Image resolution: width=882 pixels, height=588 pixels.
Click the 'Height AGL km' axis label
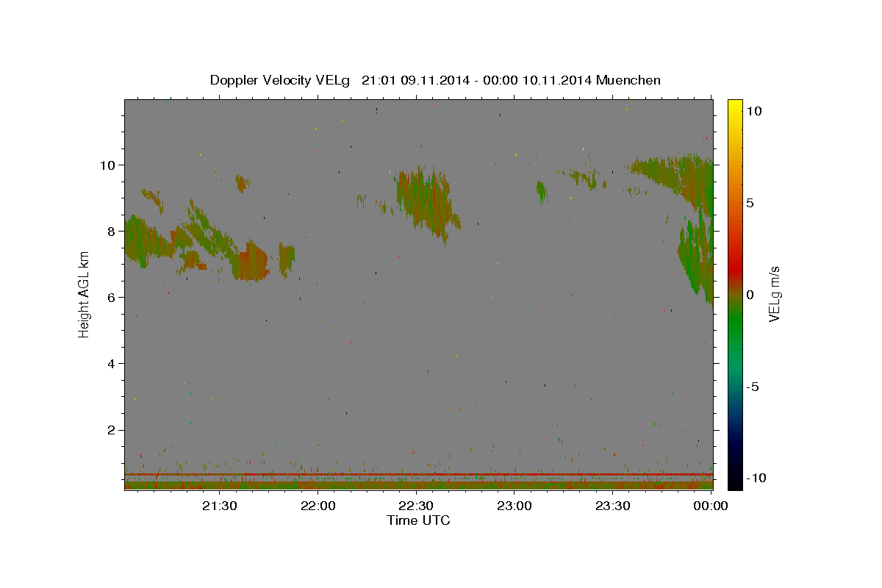[x=85, y=294]
